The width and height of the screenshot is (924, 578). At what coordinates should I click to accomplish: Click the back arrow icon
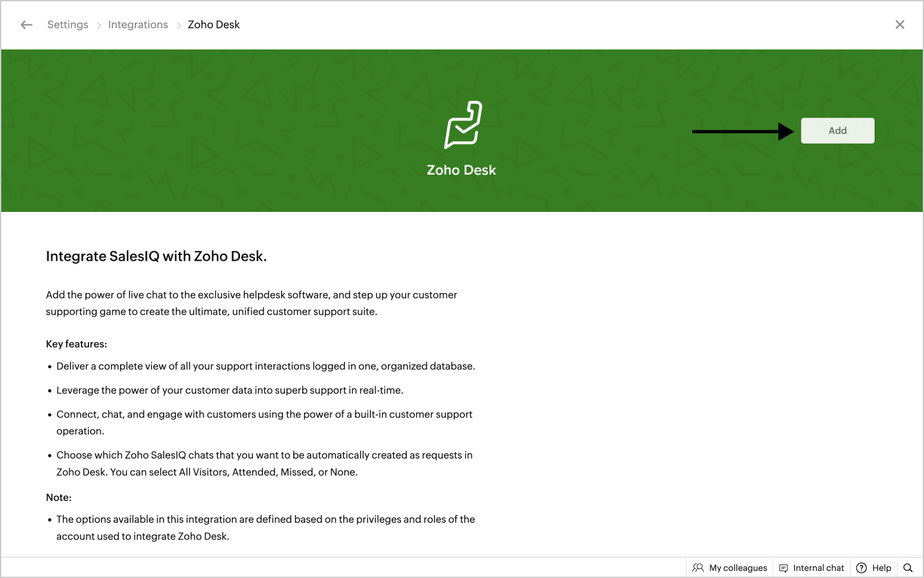pos(26,25)
